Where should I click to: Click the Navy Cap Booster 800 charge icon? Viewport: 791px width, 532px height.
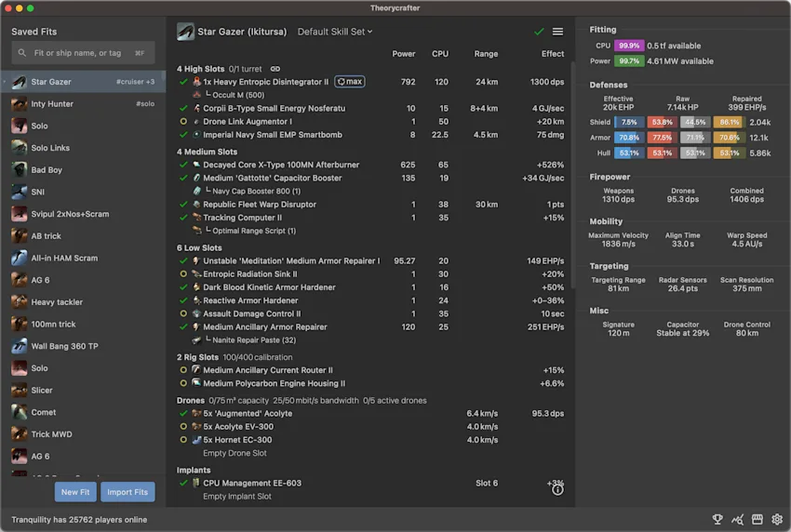point(196,191)
